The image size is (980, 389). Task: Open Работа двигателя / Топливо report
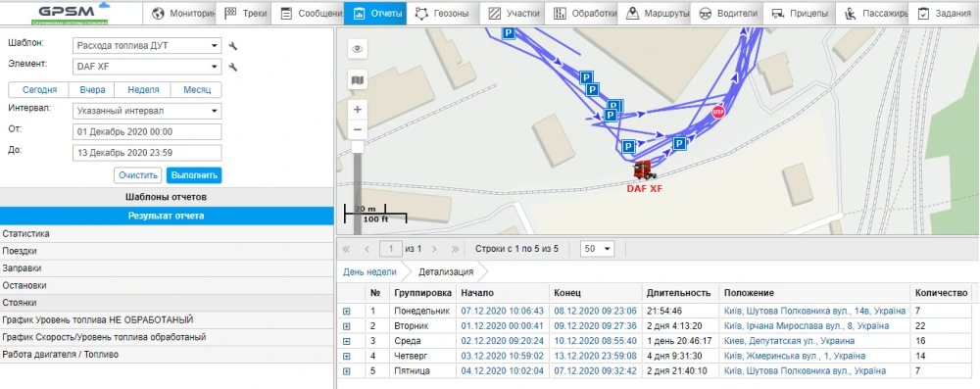tap(167, 355)
